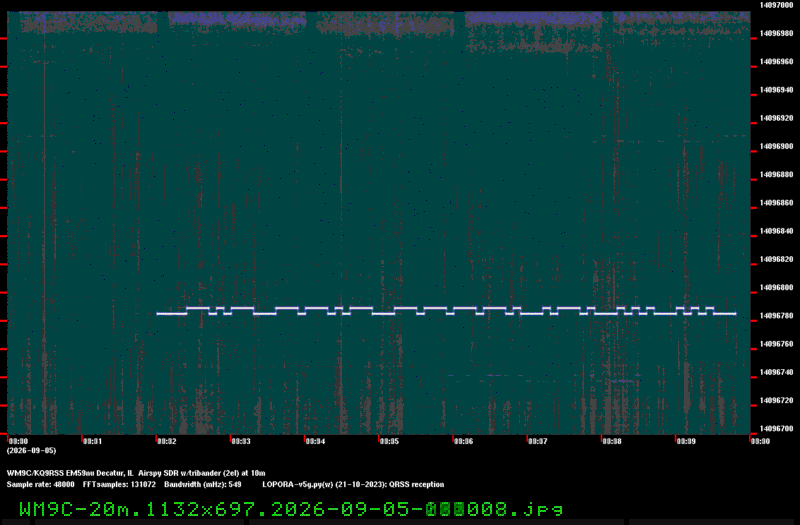800x525 pixels.
Task: Click the 00:08 time axis marker
Action: click(611, 441)
